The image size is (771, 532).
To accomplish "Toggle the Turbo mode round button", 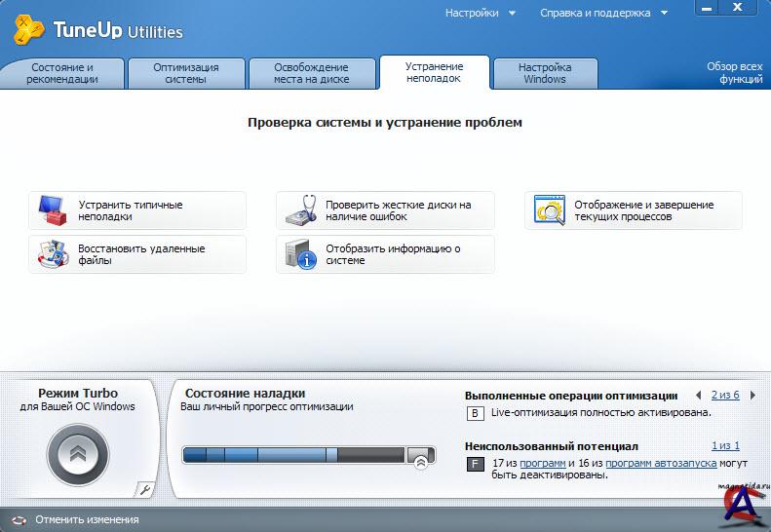I will tap(78, 454).
